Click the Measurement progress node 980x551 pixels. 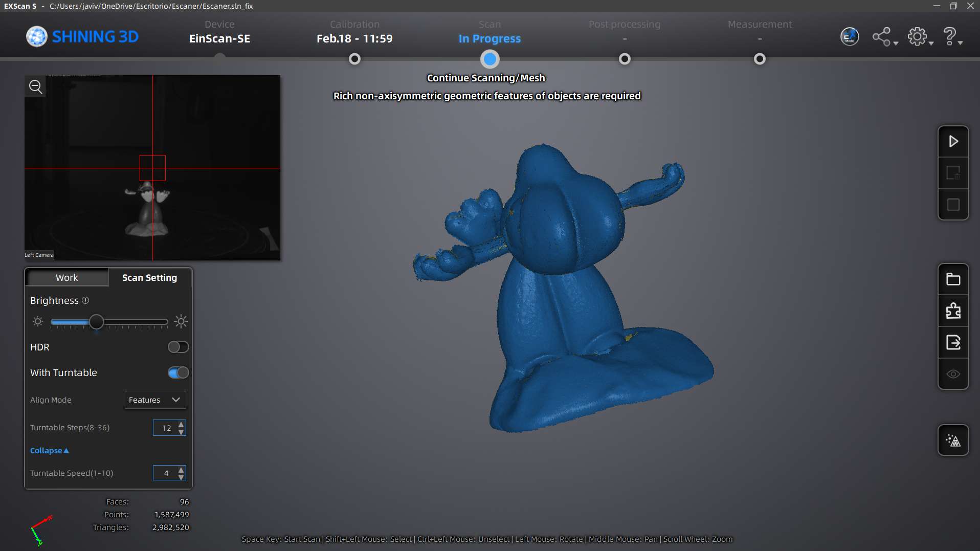pyautogui.click(x=760, y=59)
